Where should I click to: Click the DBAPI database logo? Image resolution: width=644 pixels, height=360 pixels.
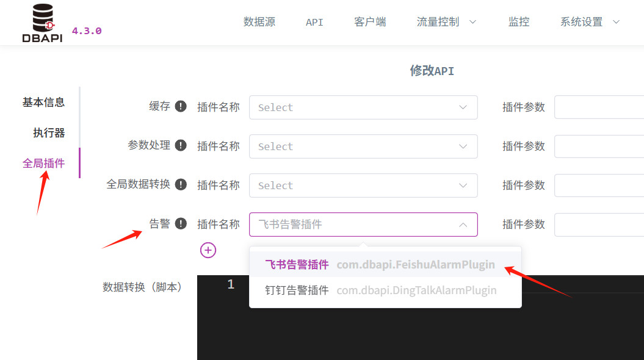43,23
